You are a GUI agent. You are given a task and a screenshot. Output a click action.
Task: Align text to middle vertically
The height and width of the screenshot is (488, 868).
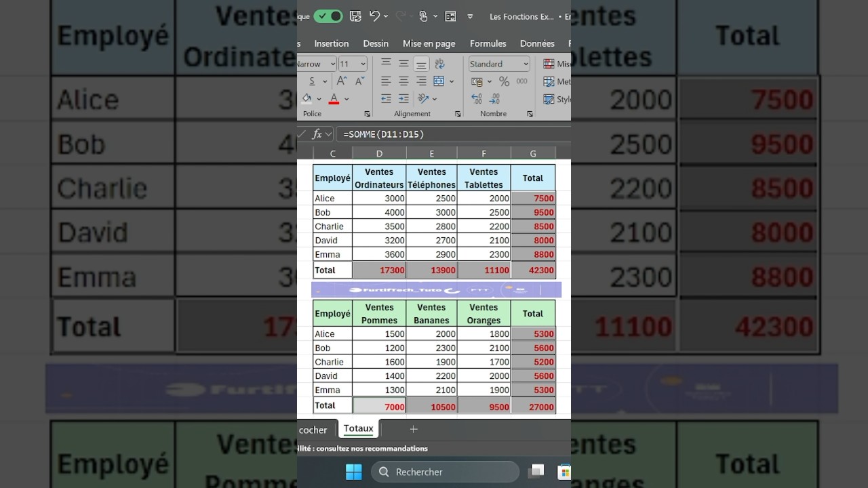(403, 63)
